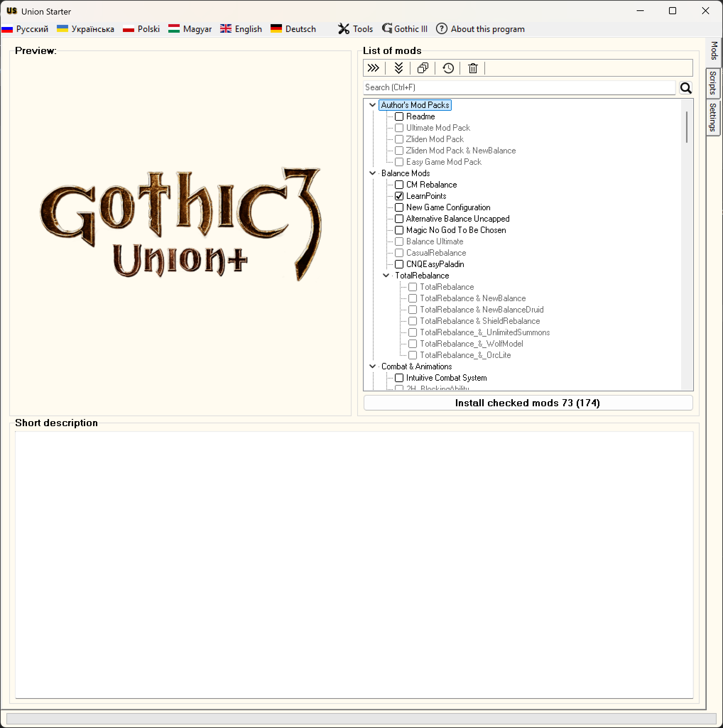Switch language to Deutsch

[293, 29]
